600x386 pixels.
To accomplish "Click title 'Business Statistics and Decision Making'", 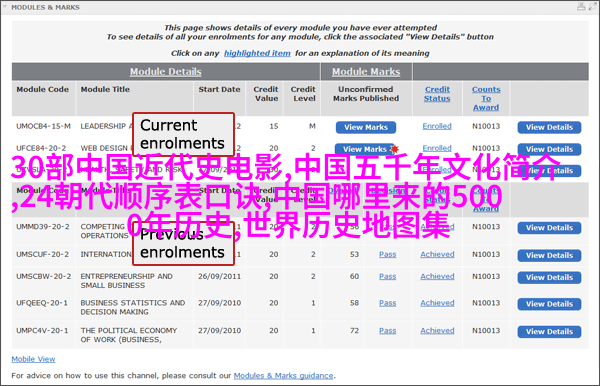I will [133, 307].
